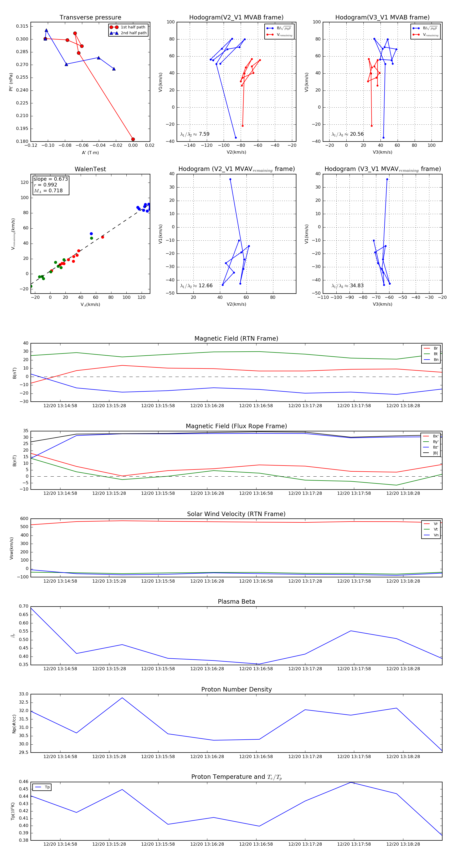This screenshot has height=868, width=473.
Task: Click the red data point at A' = 0.00
Action: tap(133, 139)
